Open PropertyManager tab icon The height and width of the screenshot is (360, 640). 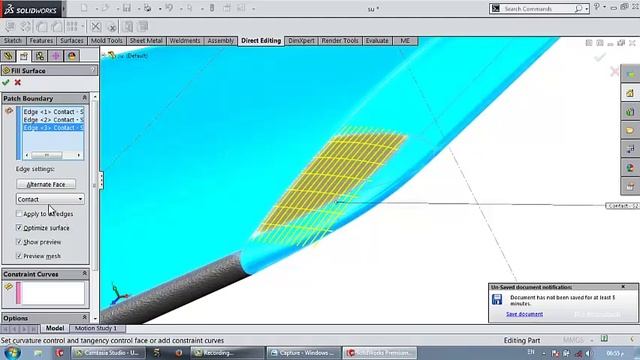pos(24,56)
